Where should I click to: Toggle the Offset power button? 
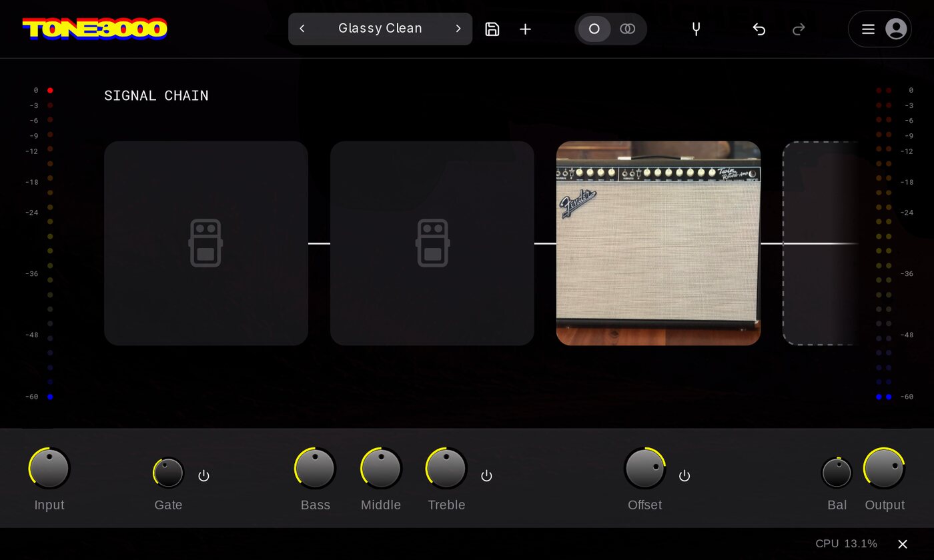tap(684, 475)
